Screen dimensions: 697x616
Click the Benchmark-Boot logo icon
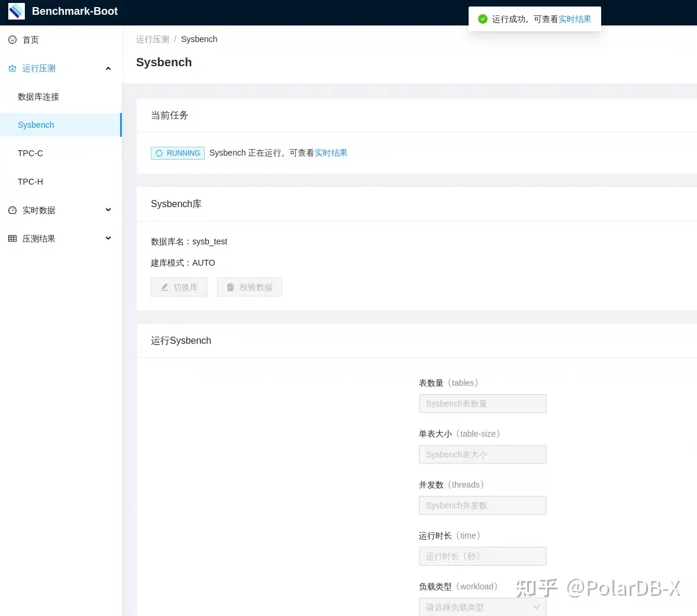[x=16, y=11]
